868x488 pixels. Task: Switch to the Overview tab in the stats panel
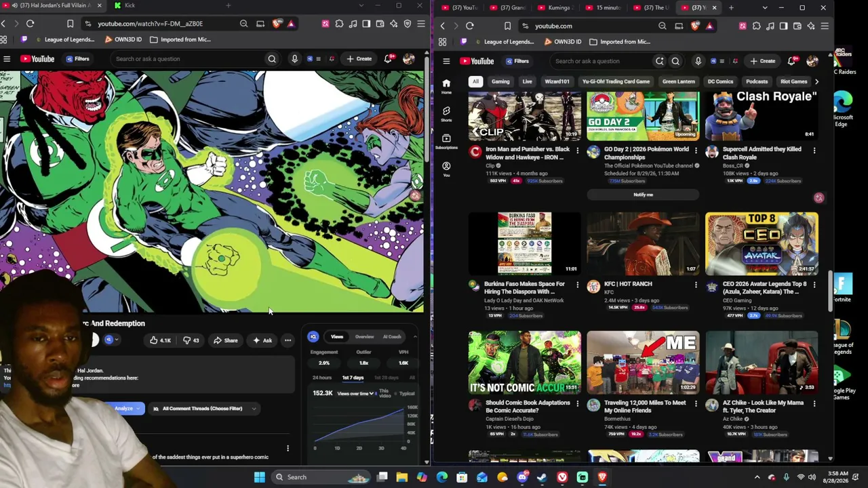[x=364, y=337]
